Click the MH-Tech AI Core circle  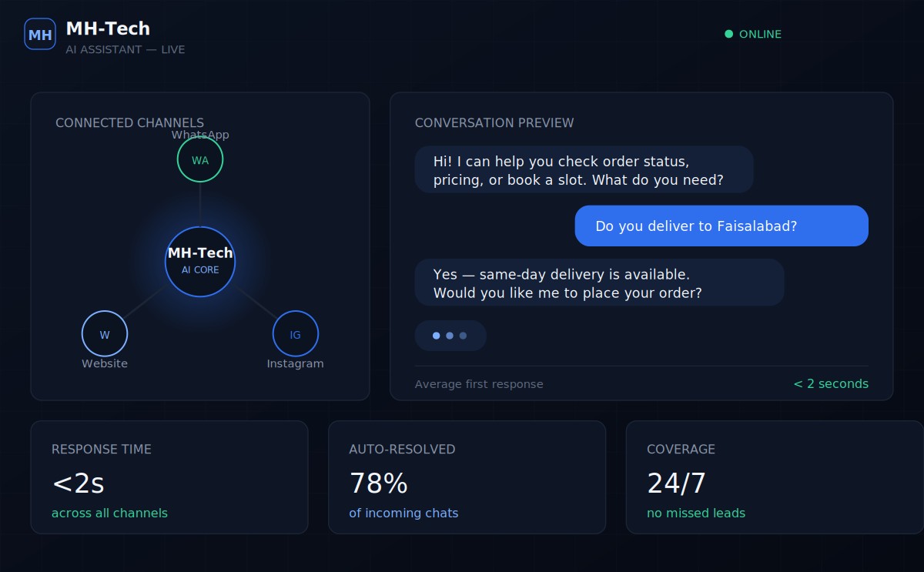200,262
